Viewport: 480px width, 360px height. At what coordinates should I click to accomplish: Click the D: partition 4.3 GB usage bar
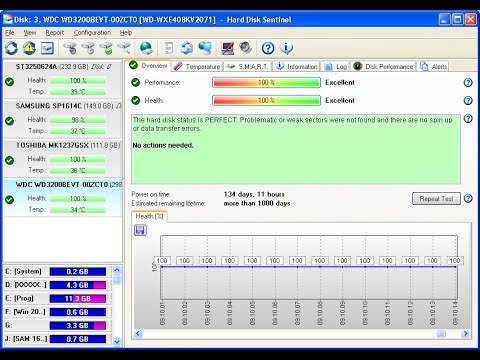pos(78,285)
